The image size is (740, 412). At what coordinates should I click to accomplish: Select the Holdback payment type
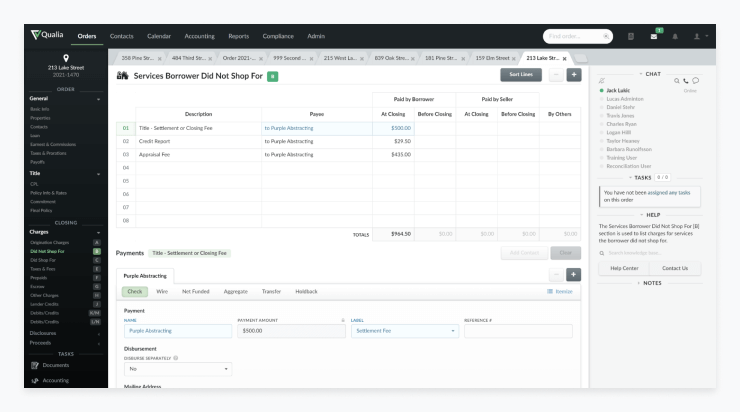pyautogui.click(x=306, y=291)
